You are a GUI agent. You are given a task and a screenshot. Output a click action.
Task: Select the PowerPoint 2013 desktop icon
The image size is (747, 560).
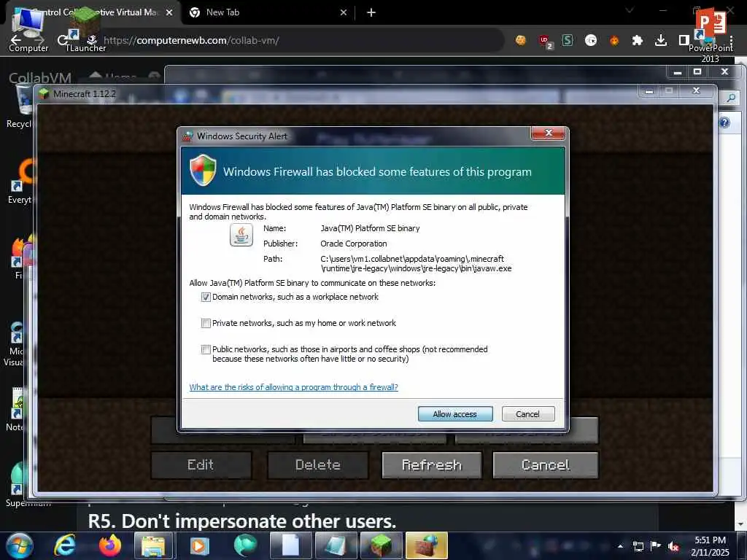[x=711, y=34]
